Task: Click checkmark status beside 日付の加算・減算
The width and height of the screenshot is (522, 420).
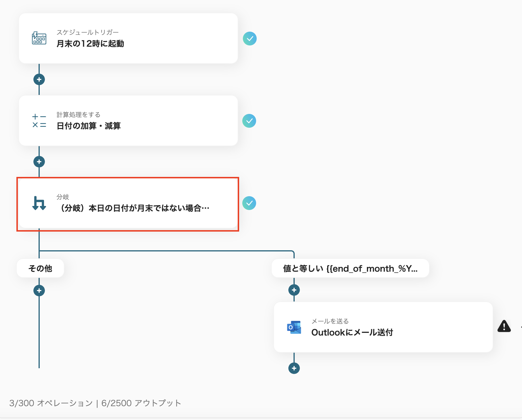Action: pos(249,121)
